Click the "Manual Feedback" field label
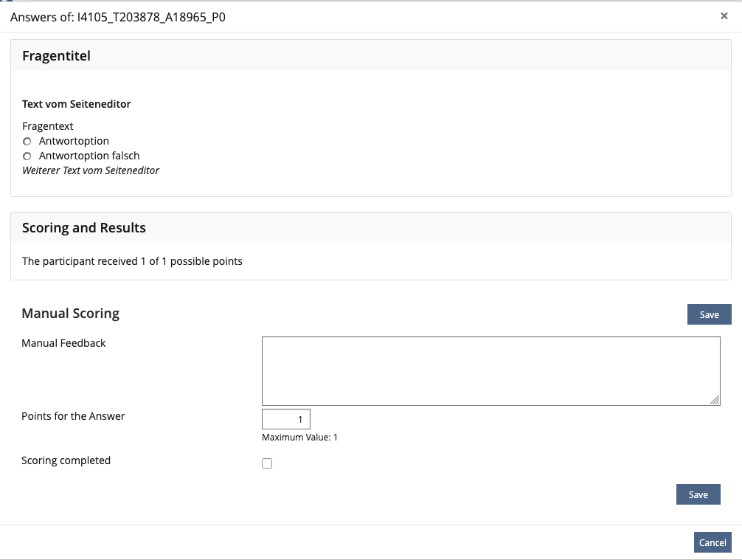Screen dimensions: 742x560 [63, 343]
